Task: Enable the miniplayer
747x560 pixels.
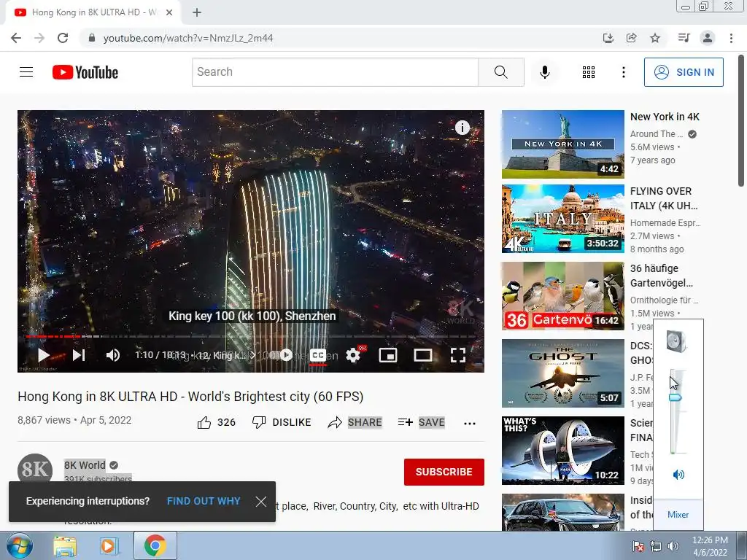Action: click(388, 355)
